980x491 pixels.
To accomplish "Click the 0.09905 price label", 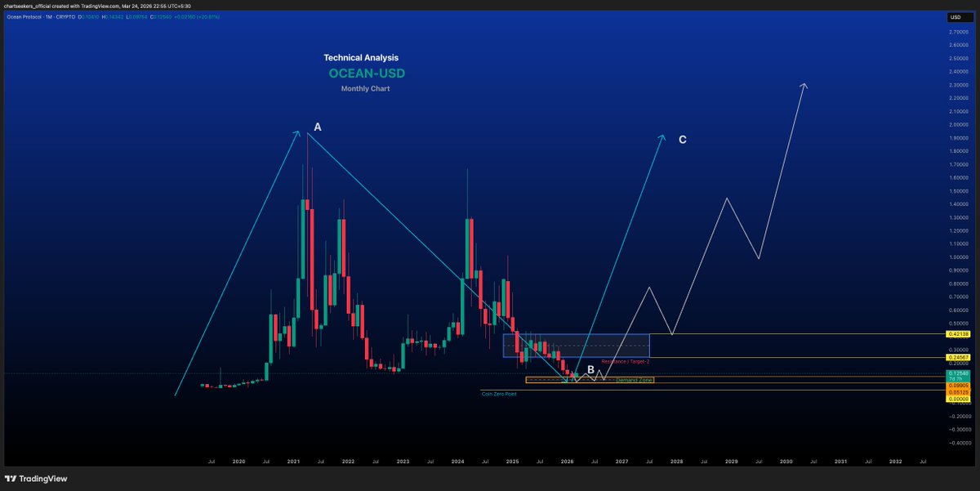I will (x=957, y=386).
